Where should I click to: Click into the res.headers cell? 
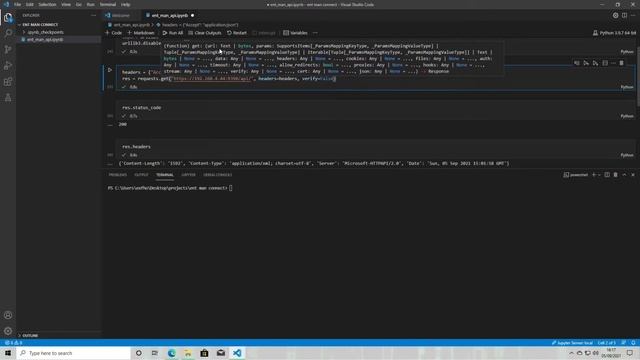(x=376, y=147)
